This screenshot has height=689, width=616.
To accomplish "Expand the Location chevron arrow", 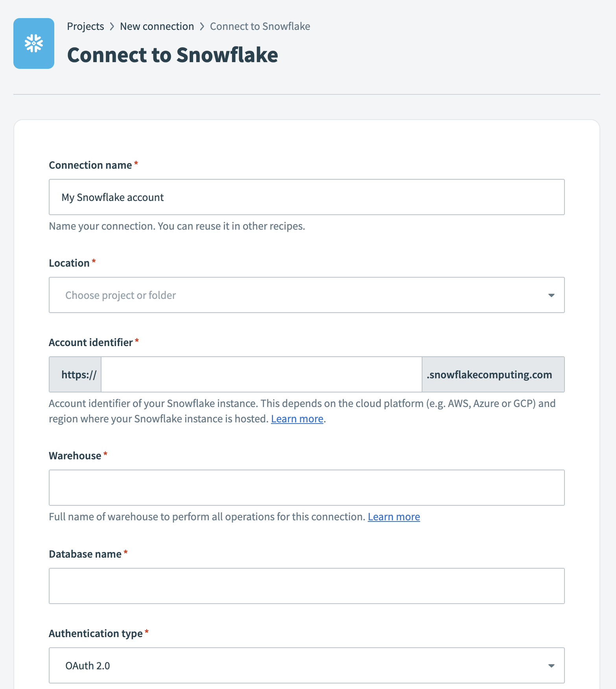I will pos(552,295).
